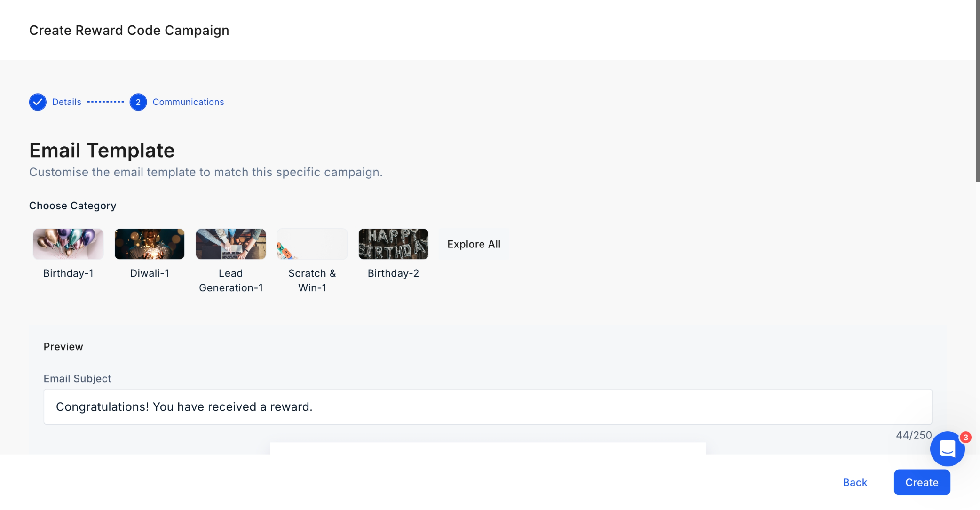This screenshot has height=510, width=980.
Task: Click the Explore All categories button
Action: coord(474,244)
